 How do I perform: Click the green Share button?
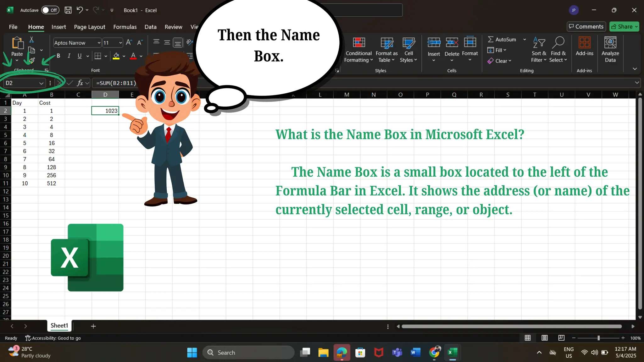coord(624,26)
